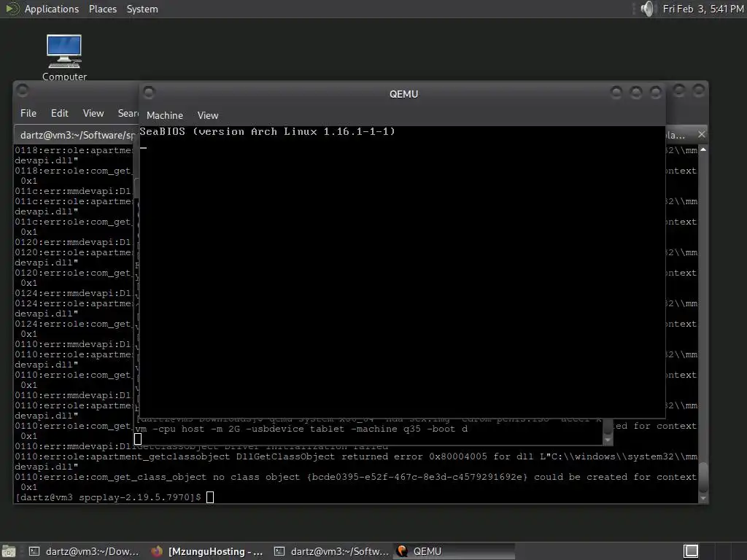Switch to MzunguHosting browser taskbar window

[206, 551]
